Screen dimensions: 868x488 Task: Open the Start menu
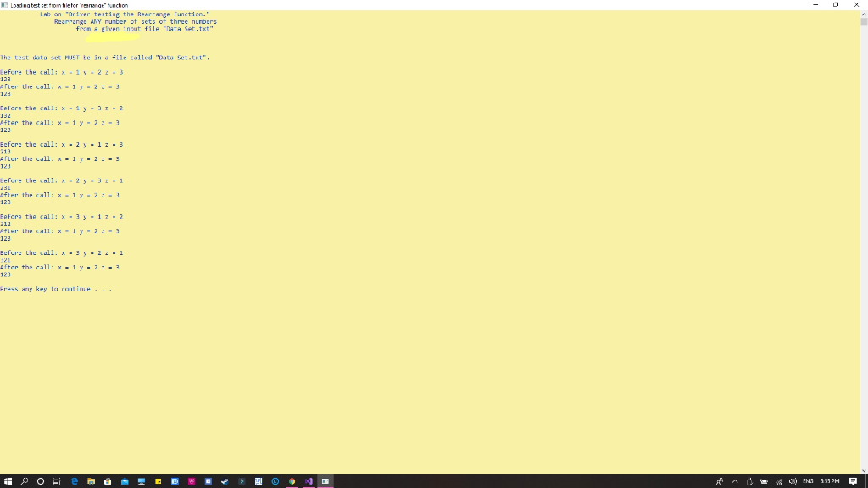pyautogui.click(x=8, y=481)
